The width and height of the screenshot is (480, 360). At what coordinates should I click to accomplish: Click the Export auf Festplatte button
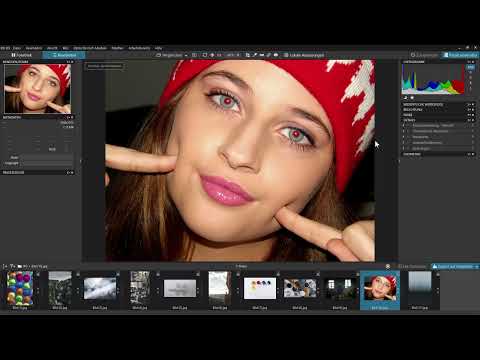pos(453,267)
